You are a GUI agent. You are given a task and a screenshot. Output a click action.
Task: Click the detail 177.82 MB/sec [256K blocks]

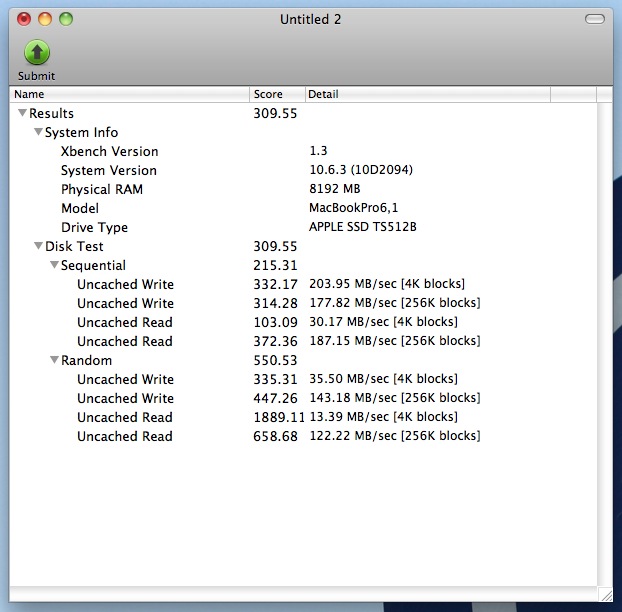point(395,303)
